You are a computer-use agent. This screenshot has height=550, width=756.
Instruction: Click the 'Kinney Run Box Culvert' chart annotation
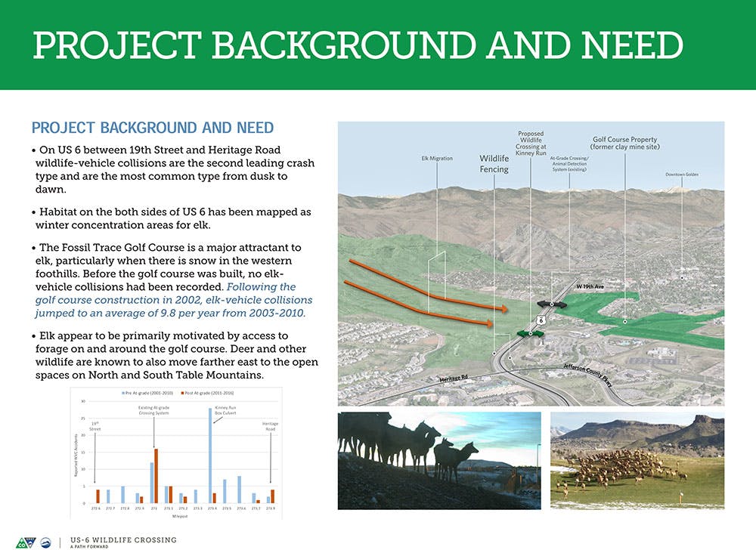tap(225, 410)
